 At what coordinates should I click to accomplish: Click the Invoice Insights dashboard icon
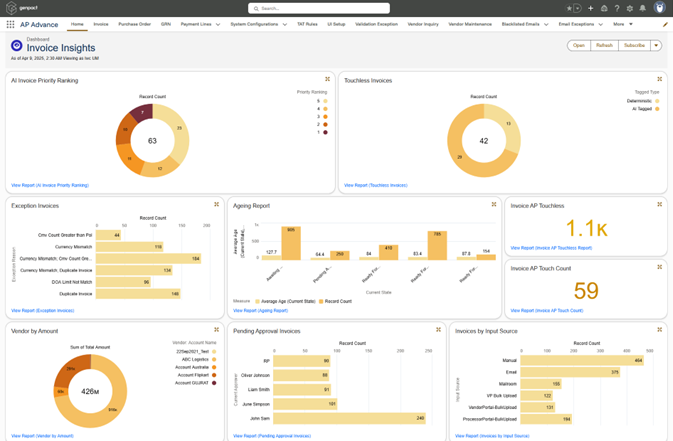(x=17, y=45)
